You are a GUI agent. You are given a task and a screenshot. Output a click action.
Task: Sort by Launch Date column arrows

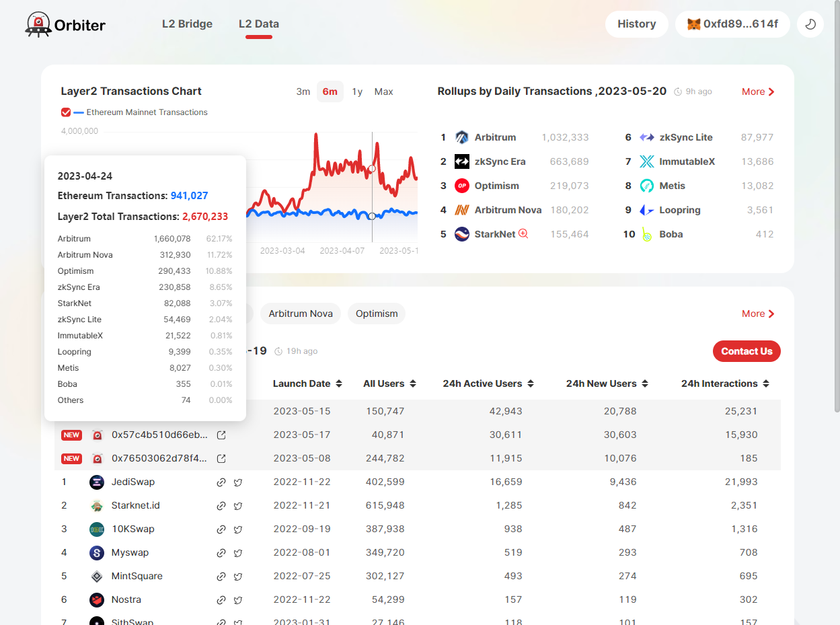tap(339, 383)
